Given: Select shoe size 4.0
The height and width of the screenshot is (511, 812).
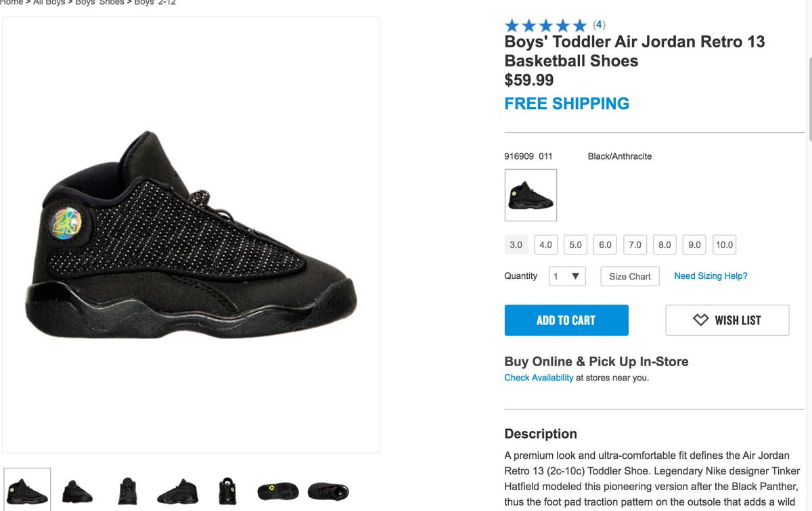Looking at the screenshot, I should pyautogui.click(x=545, y=244).
